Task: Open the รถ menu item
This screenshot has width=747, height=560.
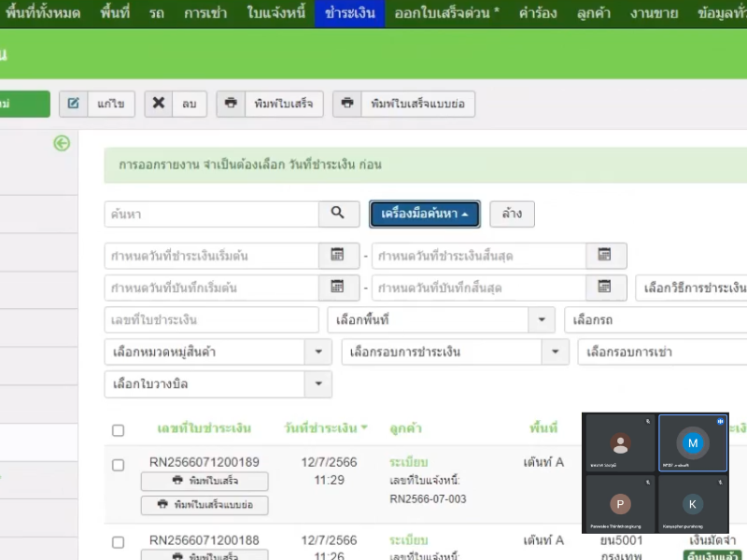Action: click(157, 13)
